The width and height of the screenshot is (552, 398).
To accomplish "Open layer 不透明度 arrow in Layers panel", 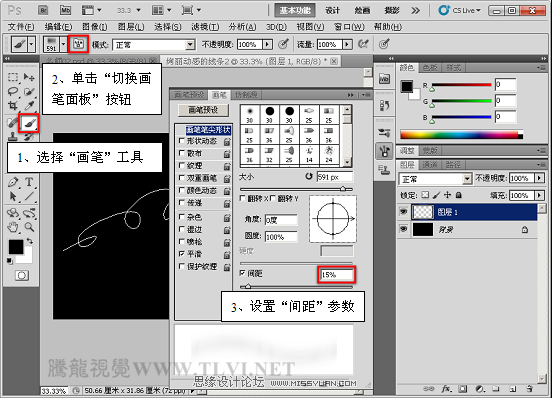I will [x=539, y=178].
